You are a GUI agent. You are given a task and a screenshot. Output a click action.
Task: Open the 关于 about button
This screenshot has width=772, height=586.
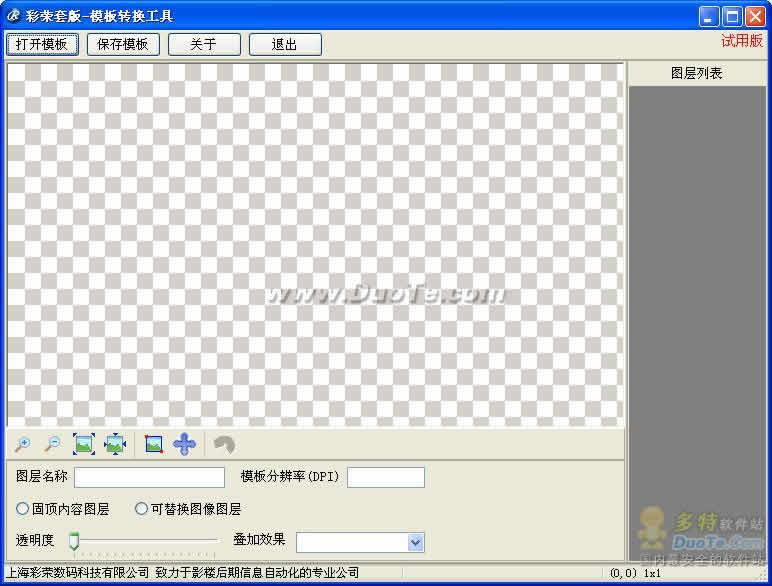coord(204,44)
